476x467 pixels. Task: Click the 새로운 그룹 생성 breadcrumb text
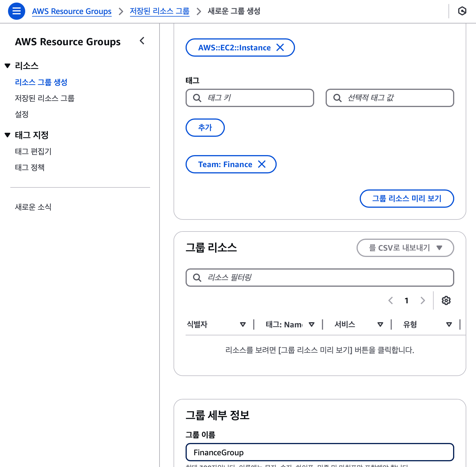(x=234, y=11)
